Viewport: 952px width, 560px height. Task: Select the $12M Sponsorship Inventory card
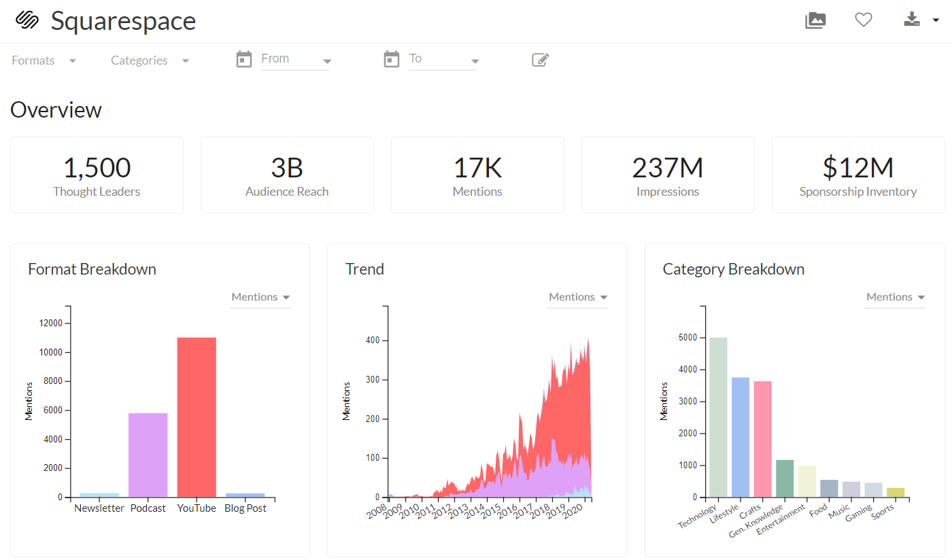pyautogui.click(x=858, y=175)
